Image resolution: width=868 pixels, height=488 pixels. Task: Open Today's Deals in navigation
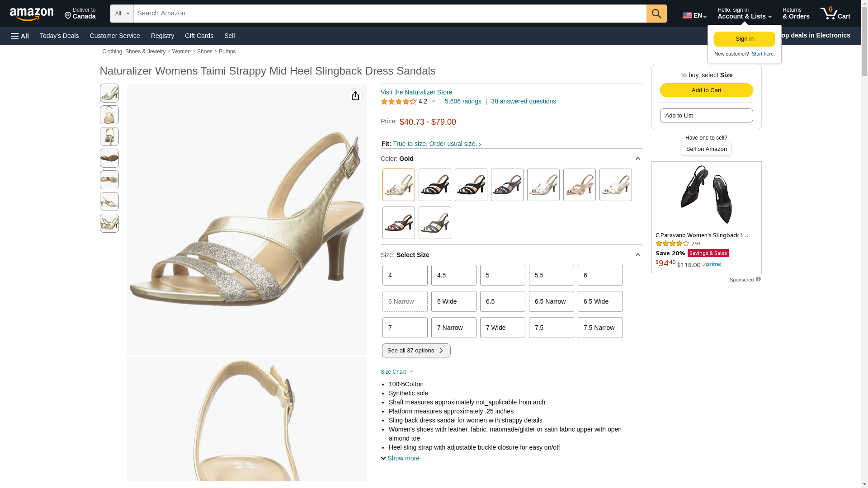(x=59, y=36)
